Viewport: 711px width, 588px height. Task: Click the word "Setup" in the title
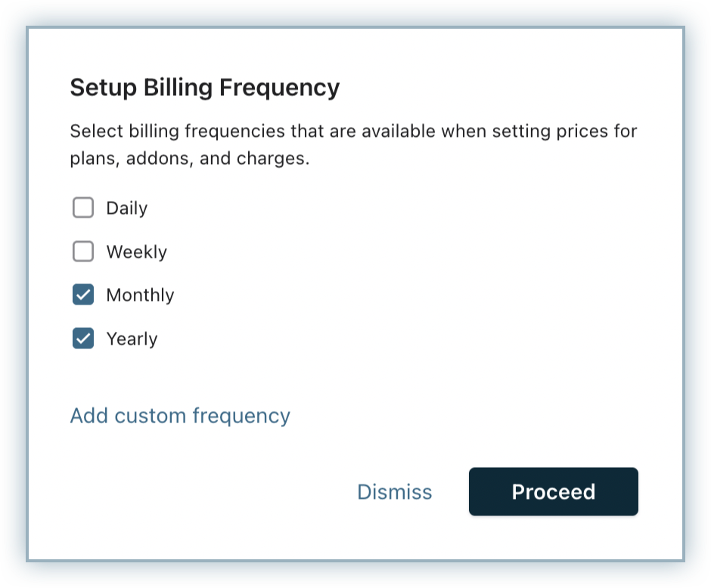101,88
